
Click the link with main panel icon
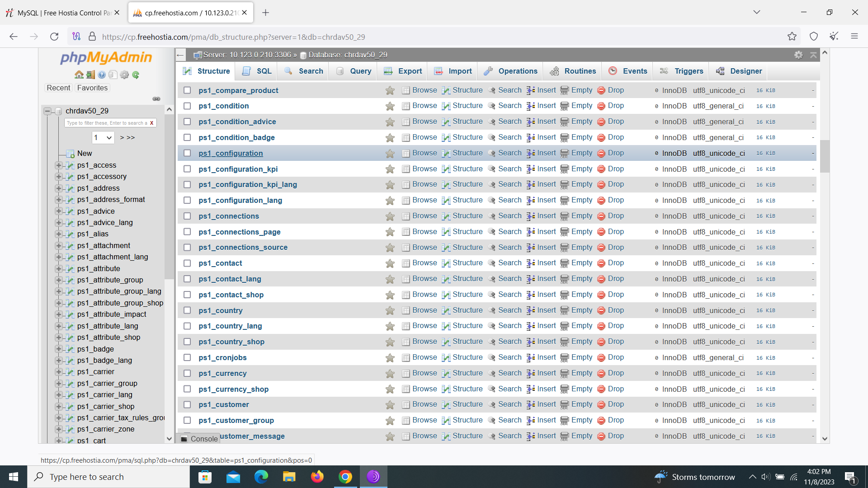pyautogui.click(x=156, y=99)
